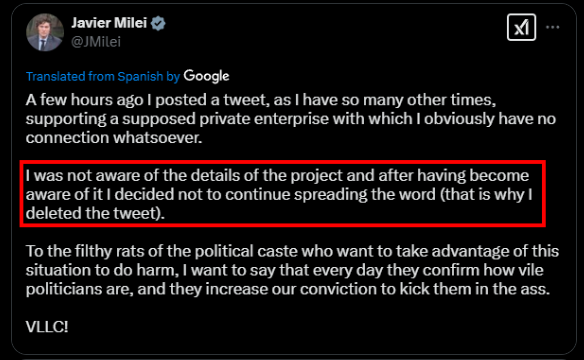Viewport: 584px width, 360px height.
Task: Open the Grok xI icon on the tweet
Action: (521, 27)
